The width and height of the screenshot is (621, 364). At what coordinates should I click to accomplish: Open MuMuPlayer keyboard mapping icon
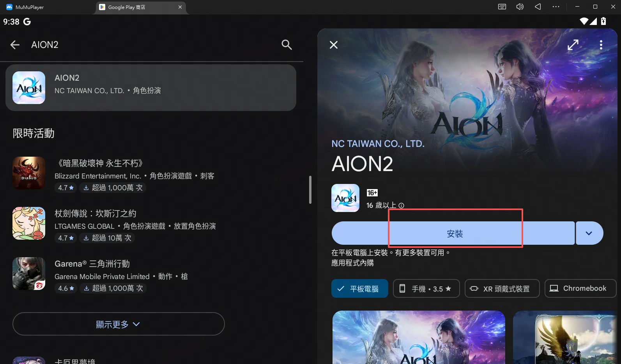(502, 7)
